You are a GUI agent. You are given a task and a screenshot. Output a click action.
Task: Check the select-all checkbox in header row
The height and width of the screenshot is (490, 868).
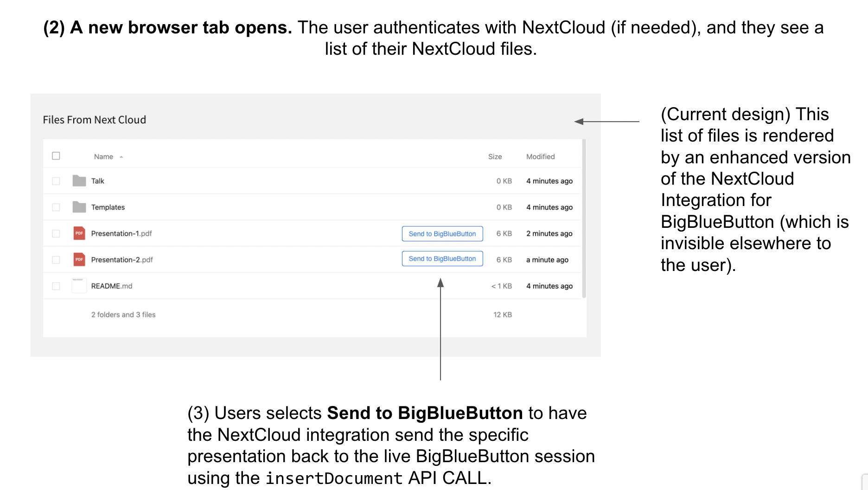tap(56, 156)
